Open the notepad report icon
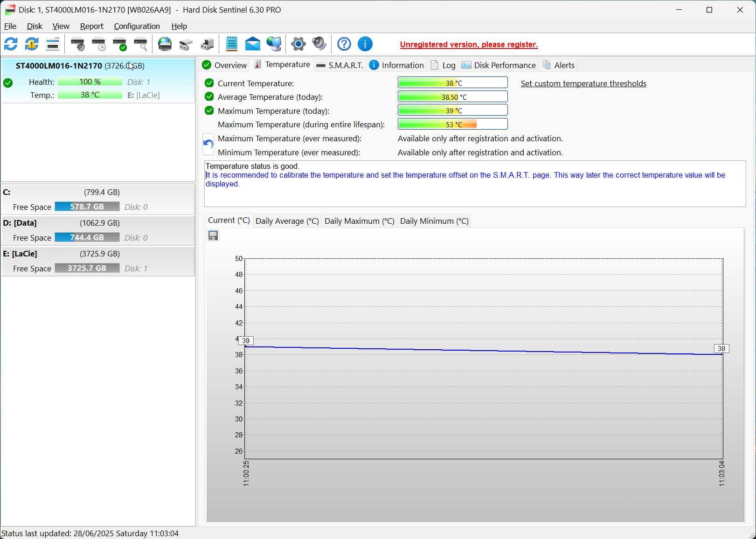The width and height of the screenshot is (756, 539). 232,44
